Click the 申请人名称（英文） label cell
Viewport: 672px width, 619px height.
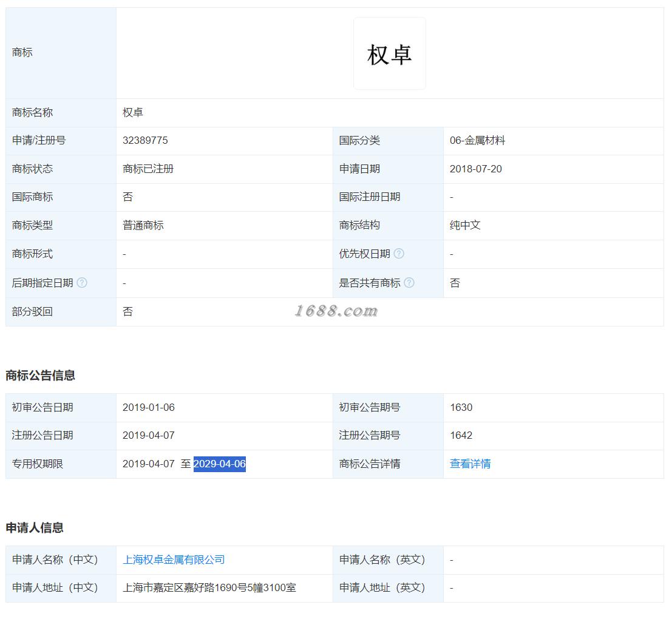389,560
